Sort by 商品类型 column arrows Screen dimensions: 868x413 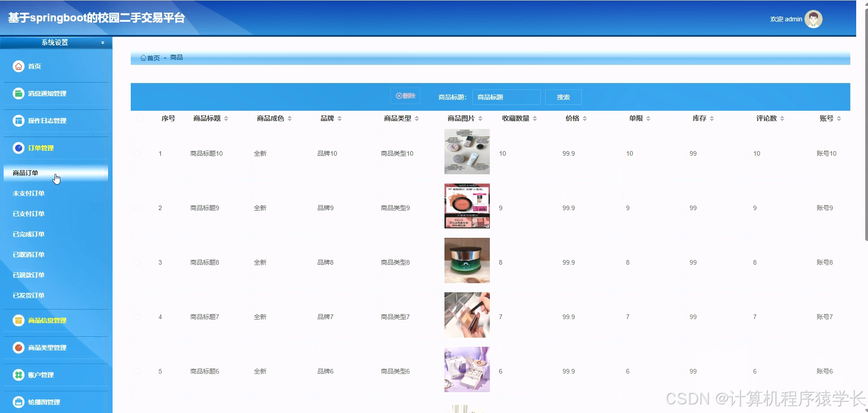tap(417, 118)
